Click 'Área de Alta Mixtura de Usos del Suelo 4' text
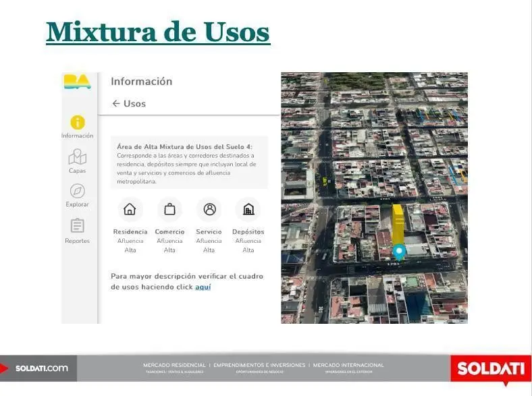The width and height of the screenshot is (532, 396). [x=184, y=147]
